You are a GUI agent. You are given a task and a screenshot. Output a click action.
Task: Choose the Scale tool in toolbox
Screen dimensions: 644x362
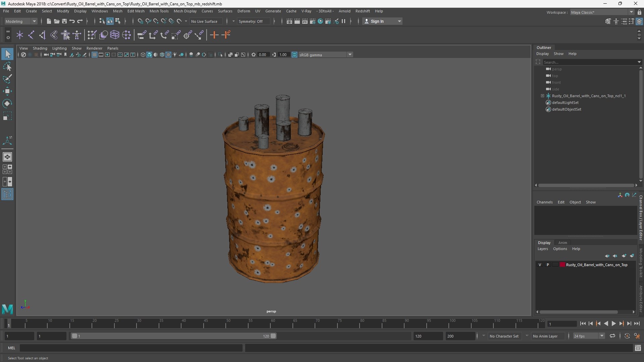tap(7, 116)
